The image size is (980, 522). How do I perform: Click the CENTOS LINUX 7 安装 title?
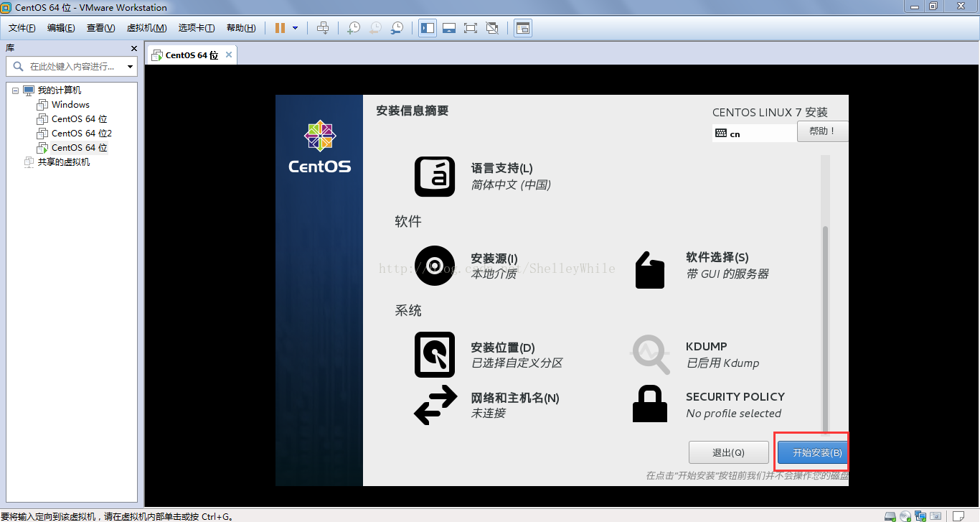tap(770, 112)
